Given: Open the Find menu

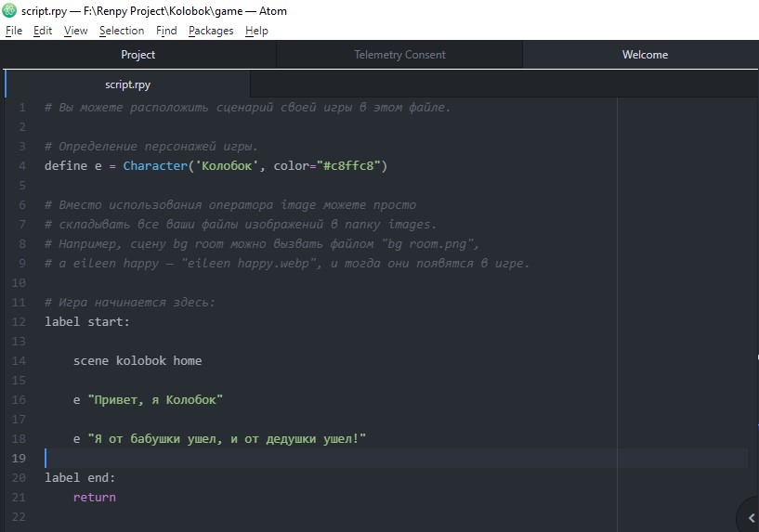Looking at the screenshot, I should (166, 31).
